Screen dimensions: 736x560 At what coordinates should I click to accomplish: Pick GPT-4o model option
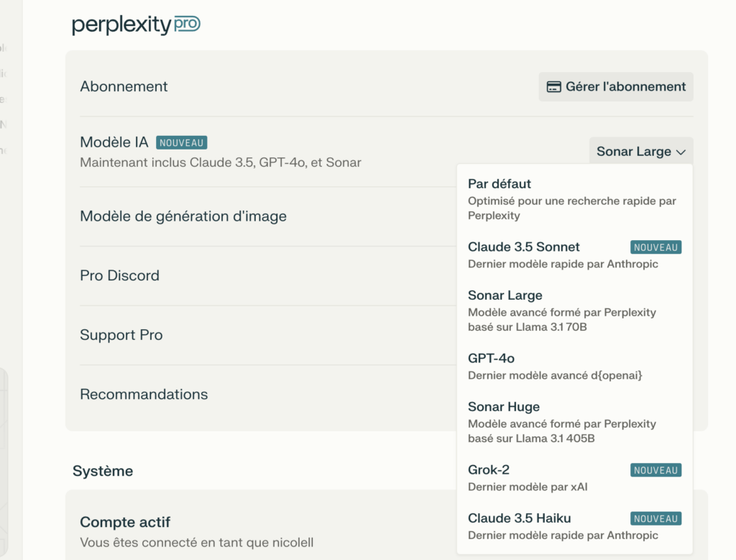(x=574, y=366)
